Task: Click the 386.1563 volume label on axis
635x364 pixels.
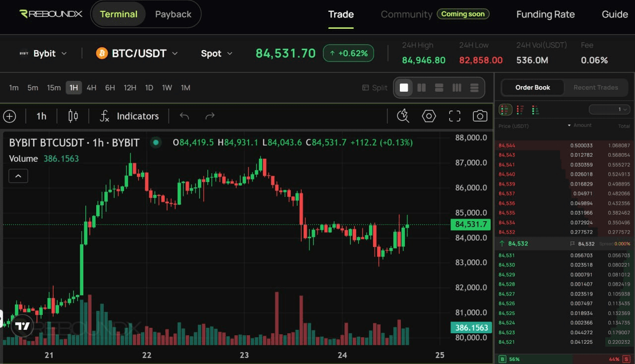Action: click(471, 328)
